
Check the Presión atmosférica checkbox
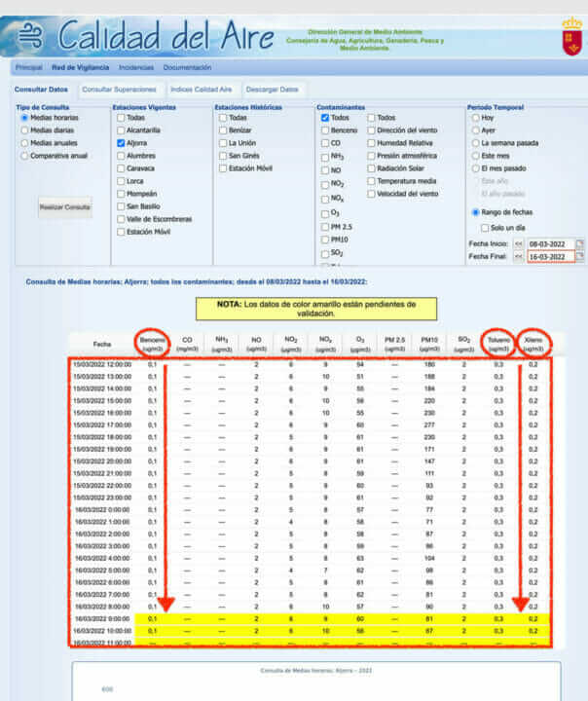(371, 156)
